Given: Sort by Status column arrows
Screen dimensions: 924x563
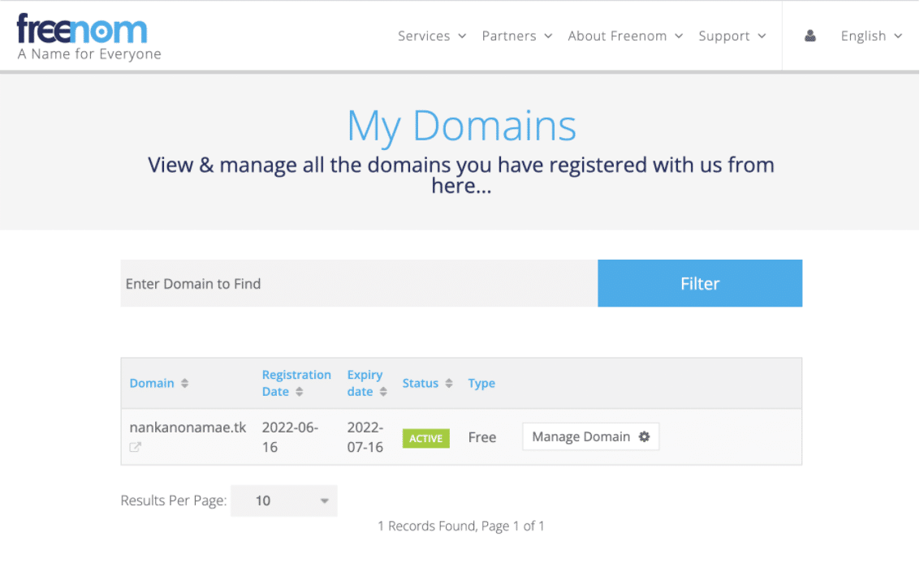Looking at the screenshot, I should [x=449, y=384].
